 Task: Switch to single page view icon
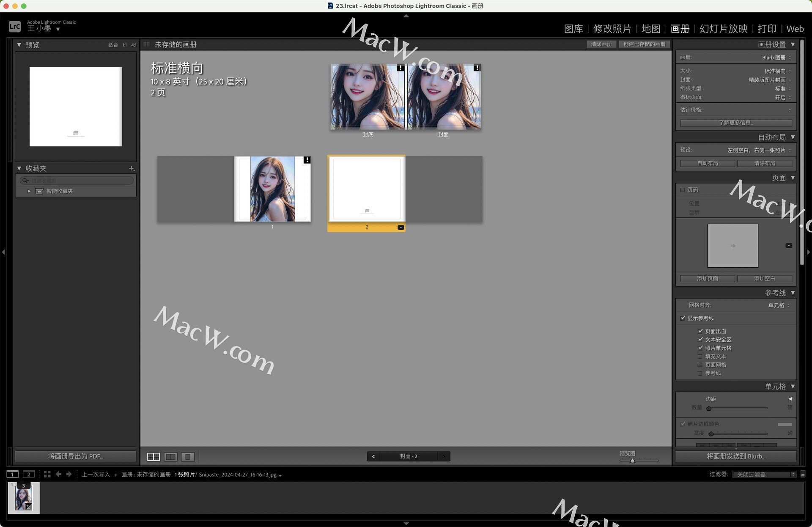(x=187, y=457)
